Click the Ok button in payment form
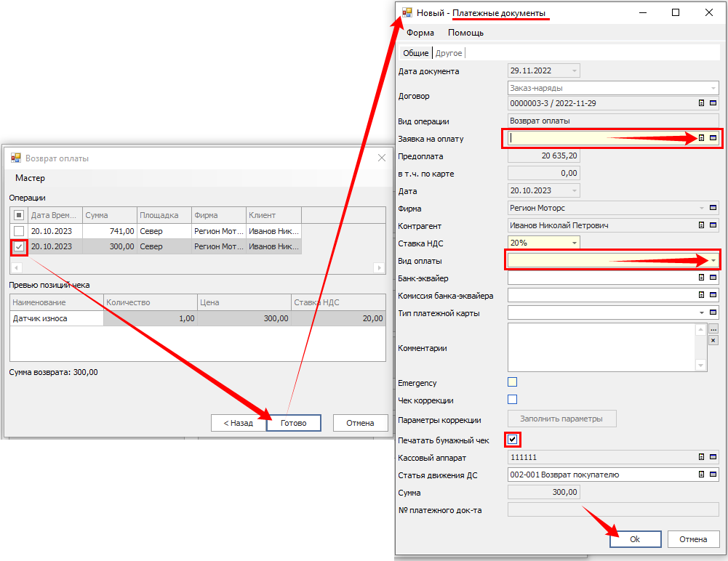Image resolution: width=728 pixels, height=561 pixels. point(635,539)
